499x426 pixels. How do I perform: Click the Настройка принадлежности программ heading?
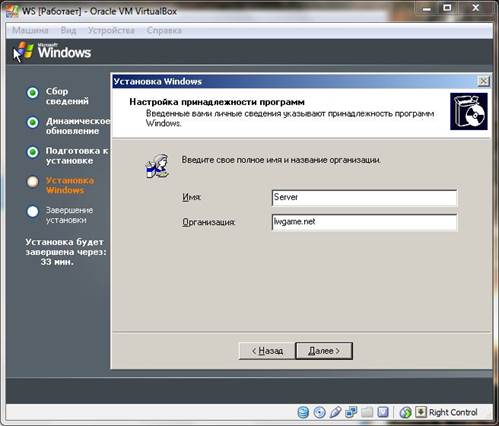[217, 102]
